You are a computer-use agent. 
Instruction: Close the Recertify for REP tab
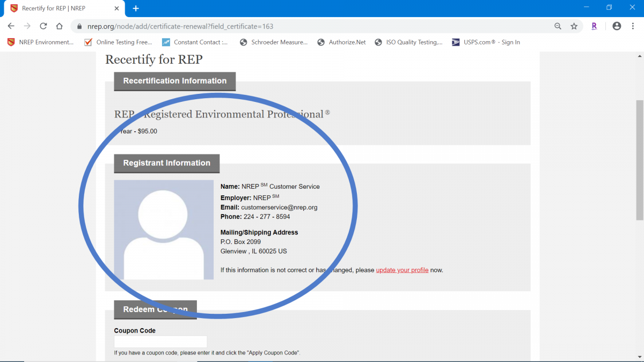point(117,8)
